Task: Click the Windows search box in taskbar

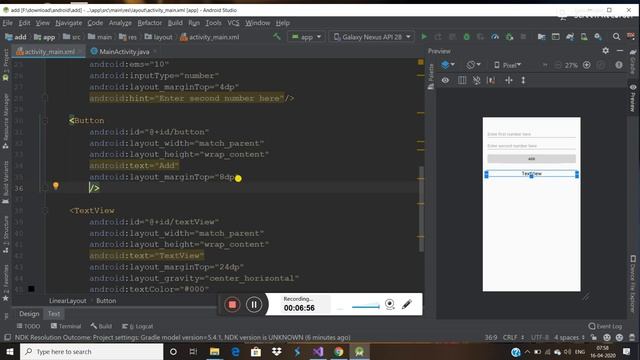Action: pos(91,351)
